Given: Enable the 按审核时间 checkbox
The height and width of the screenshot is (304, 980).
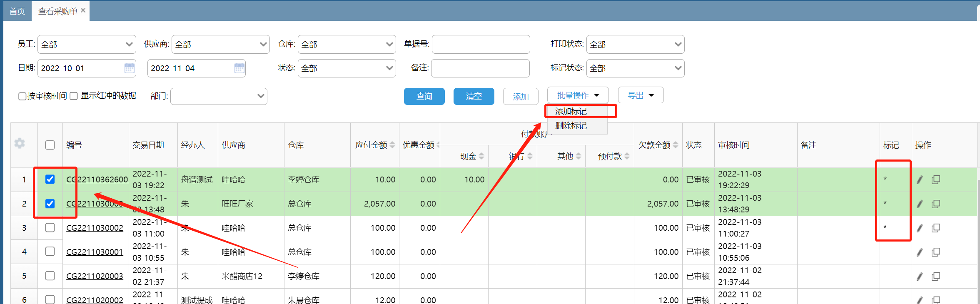Looking at the screenshot, I should [22, 96].
